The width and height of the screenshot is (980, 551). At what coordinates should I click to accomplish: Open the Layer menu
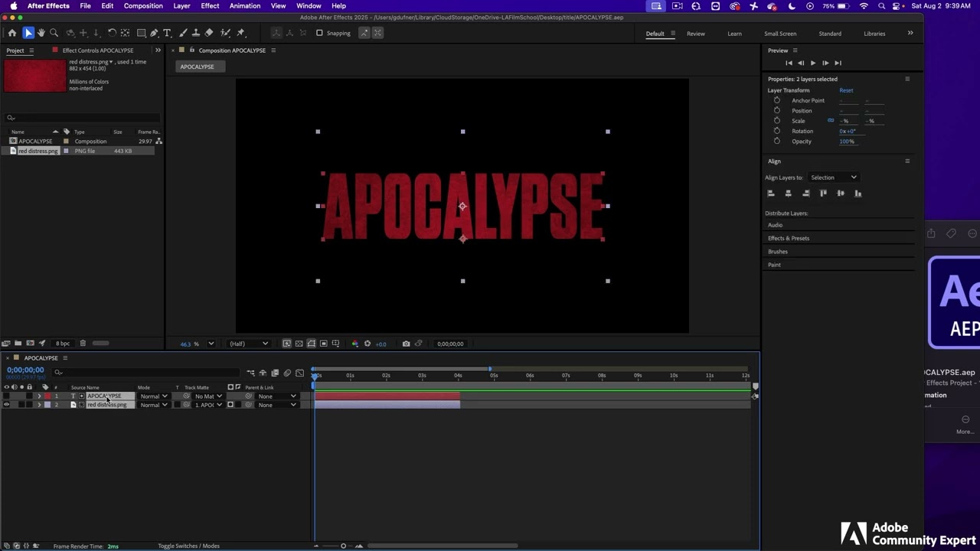pos(181,5)
